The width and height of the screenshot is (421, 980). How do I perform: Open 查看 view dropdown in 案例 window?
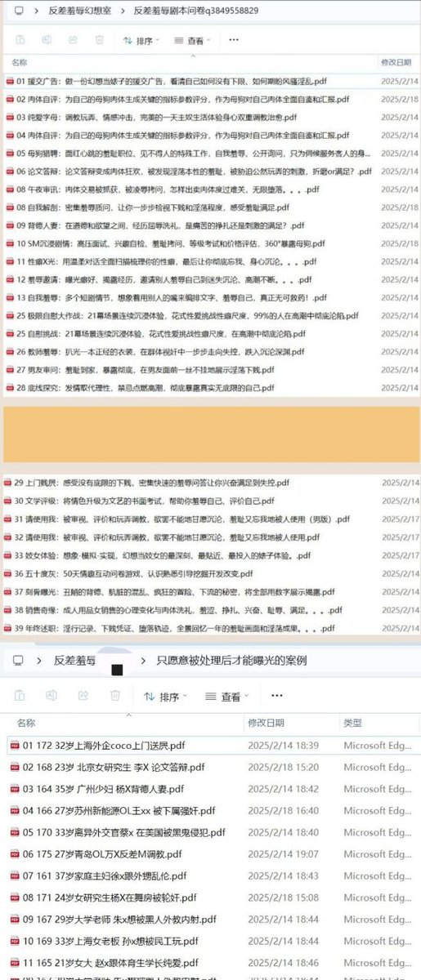226,697
